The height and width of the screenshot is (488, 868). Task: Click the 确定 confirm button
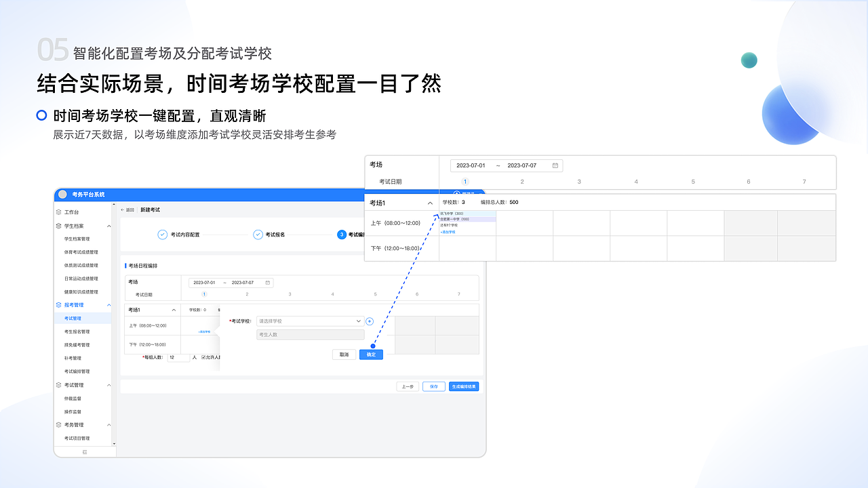[371, 354]
